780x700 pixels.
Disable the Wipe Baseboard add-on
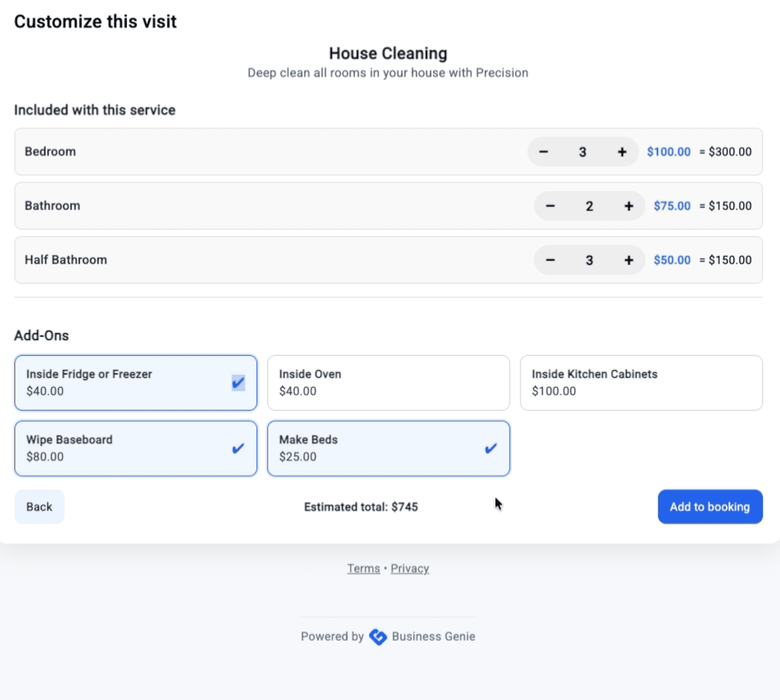pyautogui.click(x=136, y=448)
